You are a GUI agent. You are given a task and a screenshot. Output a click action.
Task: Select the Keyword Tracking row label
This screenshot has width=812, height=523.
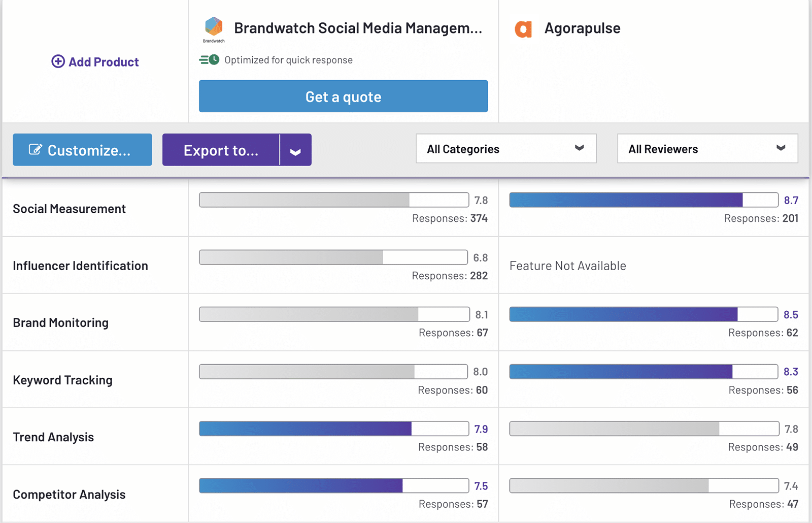62,380
